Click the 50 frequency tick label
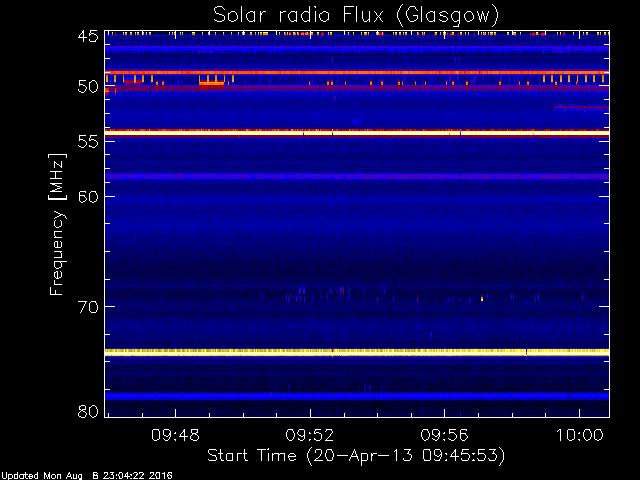 [88, 87]
